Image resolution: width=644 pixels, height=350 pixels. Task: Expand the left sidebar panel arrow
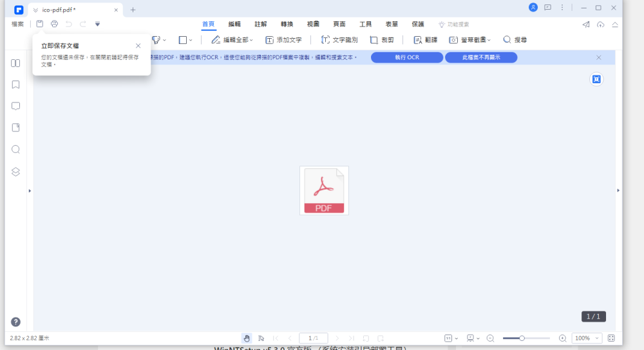click(x=30, y=191)
